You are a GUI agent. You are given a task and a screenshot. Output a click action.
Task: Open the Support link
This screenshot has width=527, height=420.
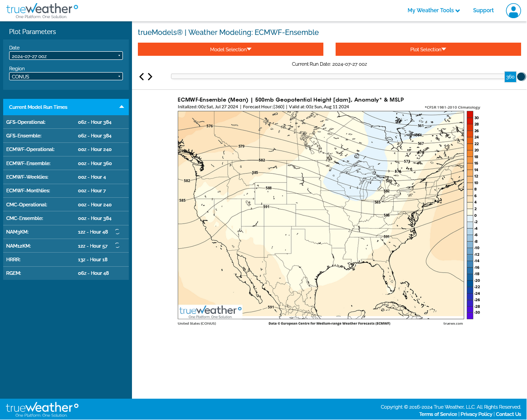[483, 10]
